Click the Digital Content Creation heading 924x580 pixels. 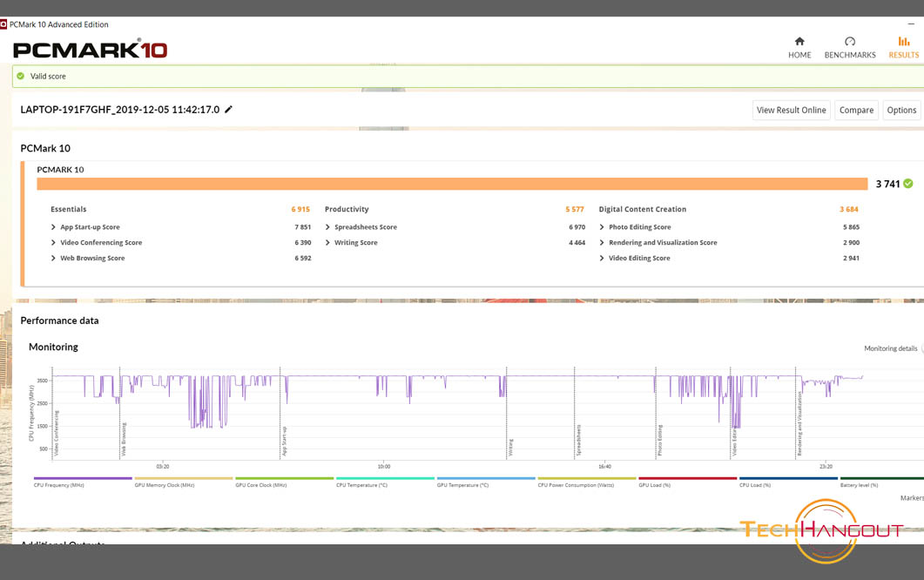[x=643, y=209]
